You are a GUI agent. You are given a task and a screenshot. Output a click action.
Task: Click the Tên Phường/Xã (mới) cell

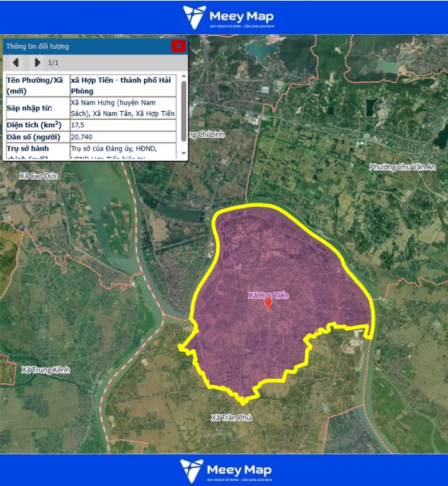coord(36,85)
